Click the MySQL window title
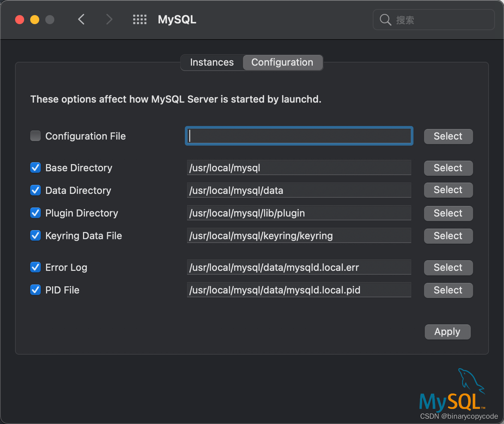Image resolution: width=504 pixels, height=424 pixels. coord(177,20)
